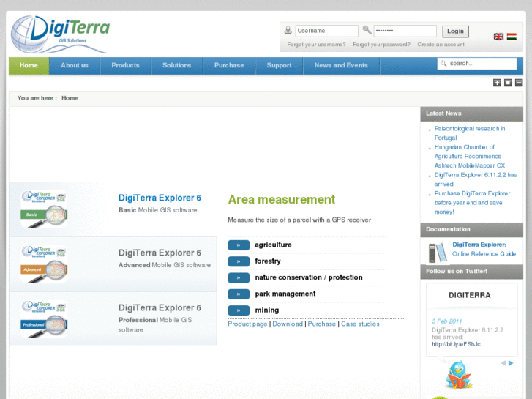This screenshot has height=399, width=532.
Task: Open DigiTerra Explorer 6.11.2.2 has arrived news
Action: pos(476,179)
